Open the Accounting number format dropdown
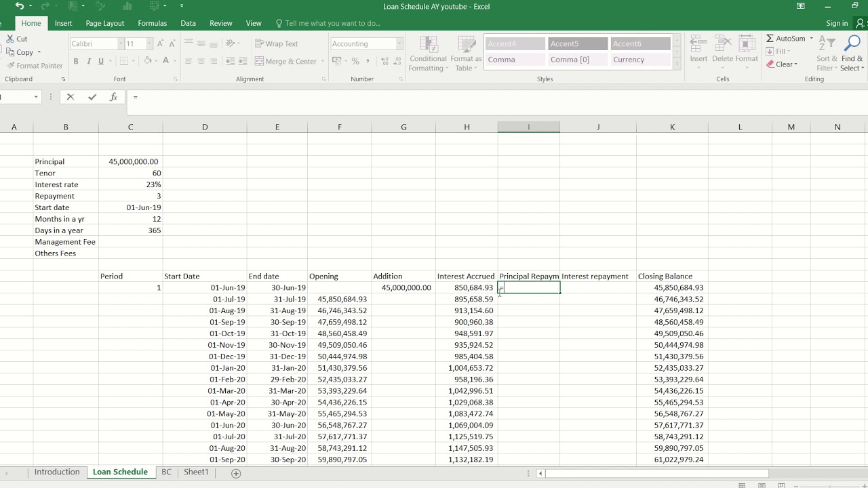 [x=399, y=43]
